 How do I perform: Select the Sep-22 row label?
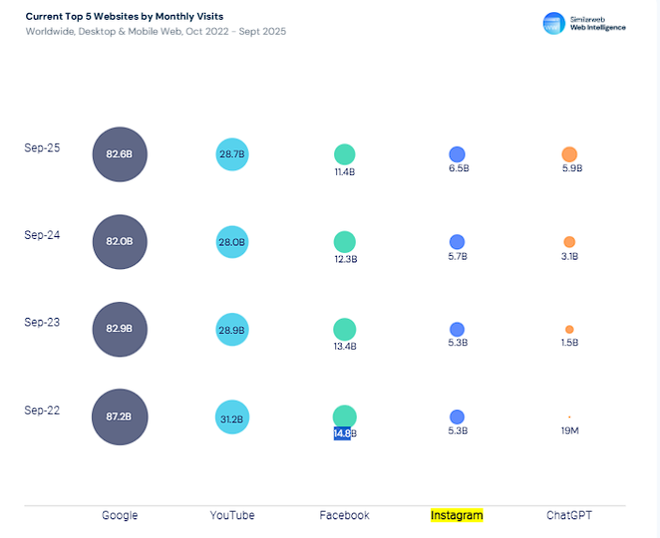point(42,410)
